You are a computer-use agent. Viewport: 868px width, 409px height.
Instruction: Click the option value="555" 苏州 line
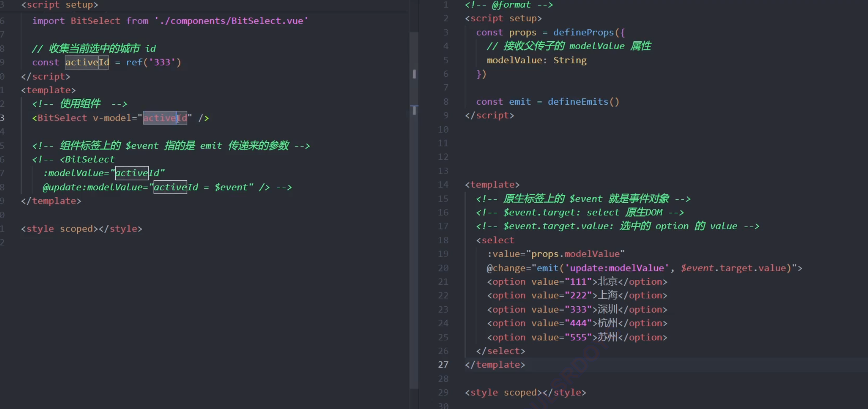pyautogui.click(x=577, y=337)
